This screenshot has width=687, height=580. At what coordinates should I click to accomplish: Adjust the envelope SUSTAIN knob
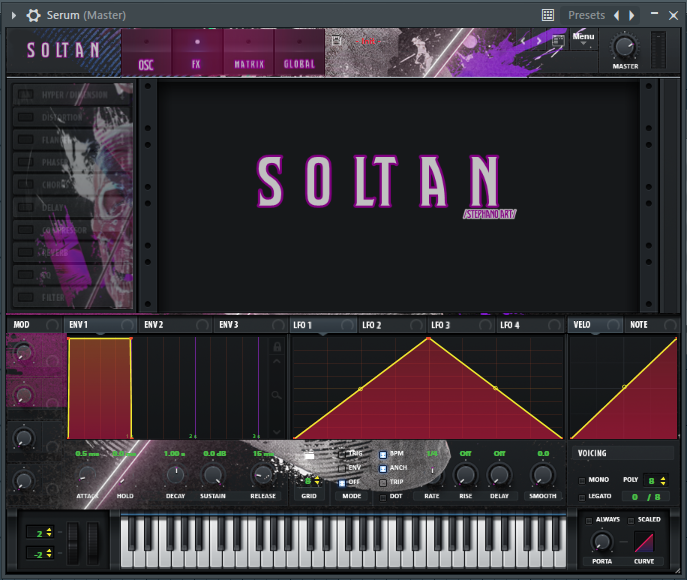click(213, 476)
